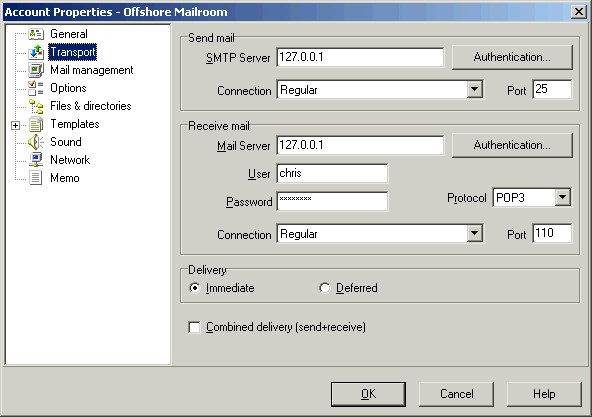Image resolution: width=592 pixels, height=417 pixels.
Task: Confirm settings with OK button
Action: coord(368,394)
